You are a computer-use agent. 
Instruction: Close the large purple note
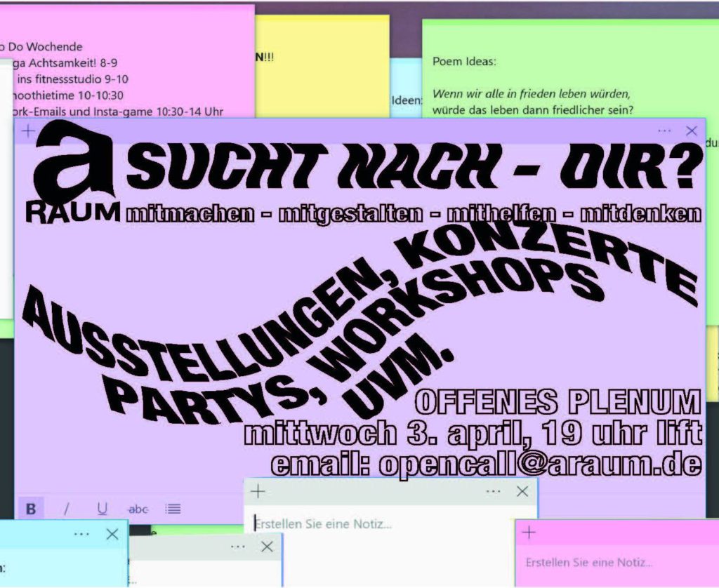tap(691, 131)
